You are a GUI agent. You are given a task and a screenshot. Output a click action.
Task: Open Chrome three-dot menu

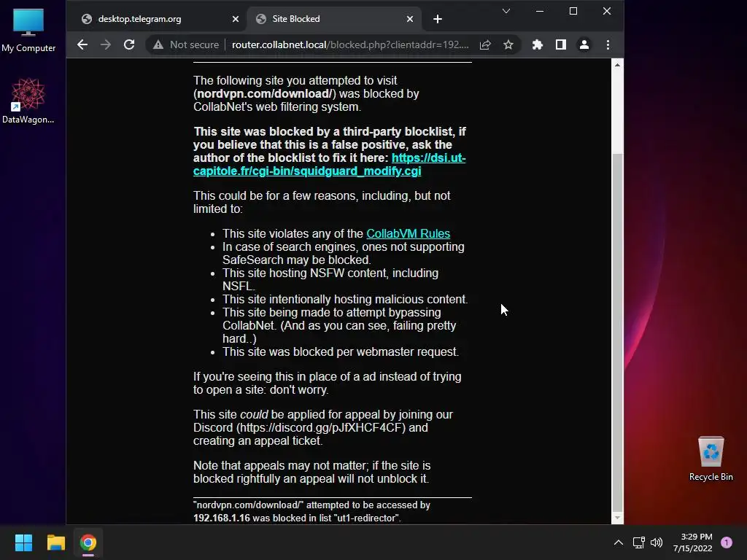pyautogui.click(x=608, y=44)
